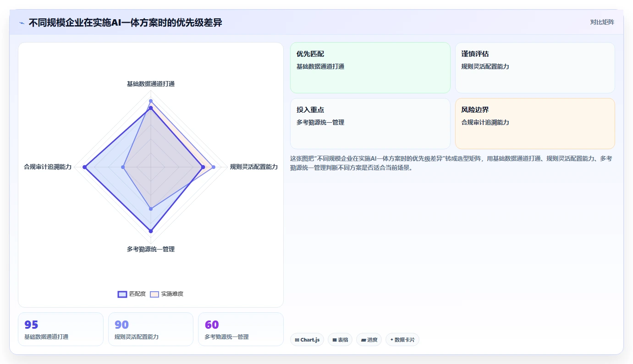Click the 匹配度 legend color box
Screen dimensions: 633x364
point(122,294)
